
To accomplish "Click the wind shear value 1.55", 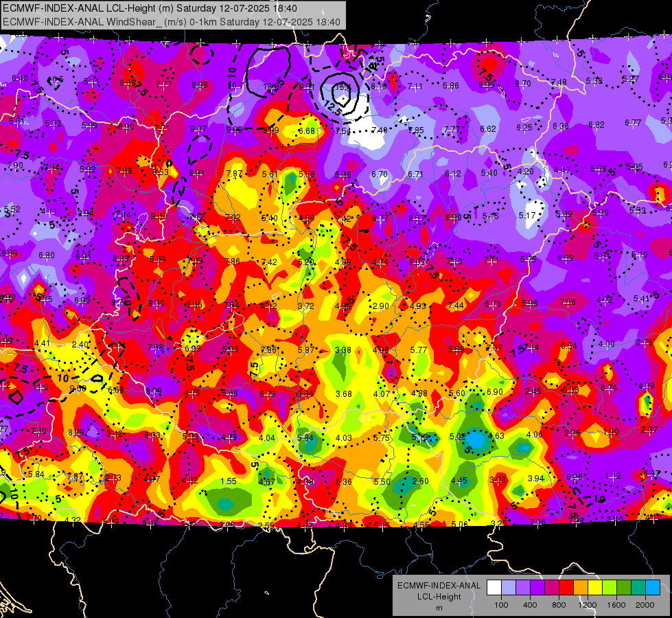I will click(x=229, y=481).
